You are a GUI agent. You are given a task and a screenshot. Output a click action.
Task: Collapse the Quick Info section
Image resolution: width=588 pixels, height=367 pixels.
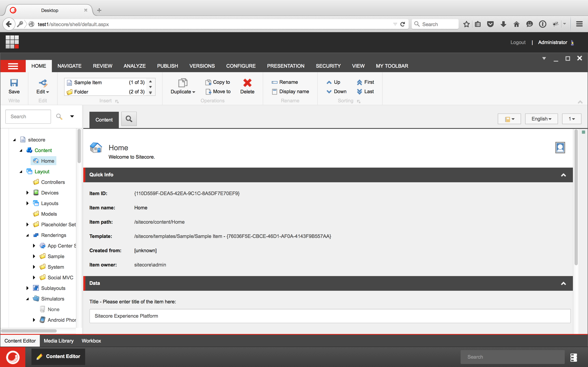[563, 175]
